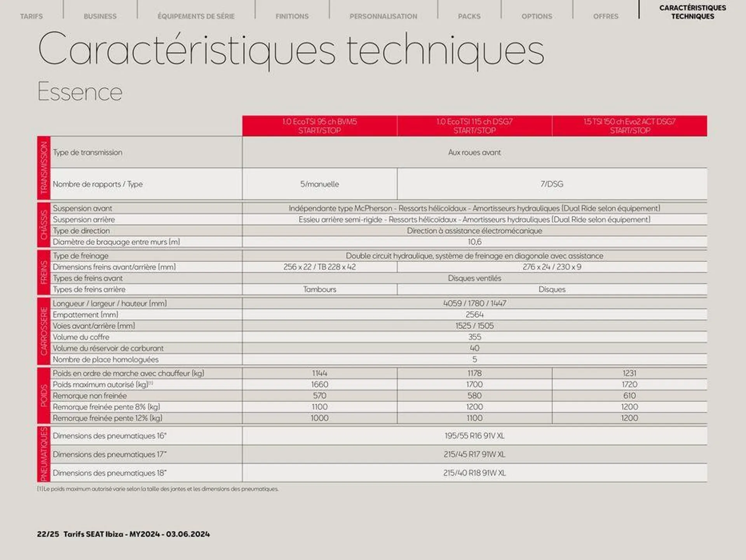Click the 'Essence' subtitle
This screenshot has width=746, height=560.
[80, 92]
